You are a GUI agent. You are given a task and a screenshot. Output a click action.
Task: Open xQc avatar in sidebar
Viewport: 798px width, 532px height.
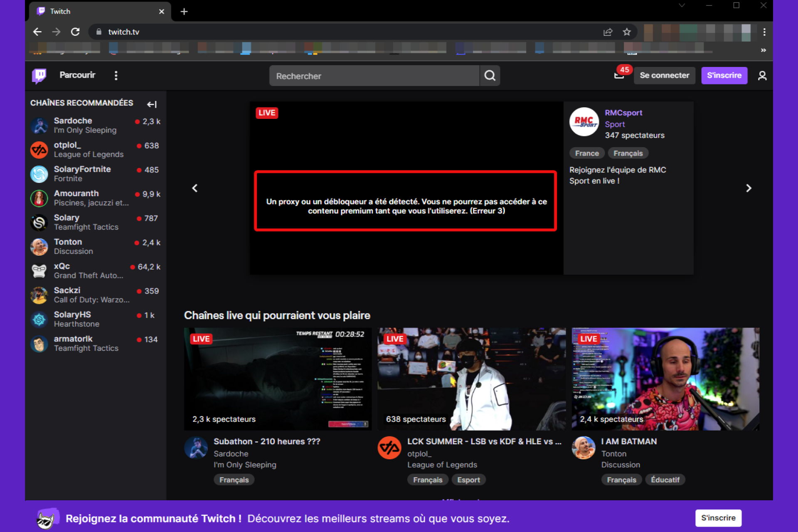coord(39,271)
